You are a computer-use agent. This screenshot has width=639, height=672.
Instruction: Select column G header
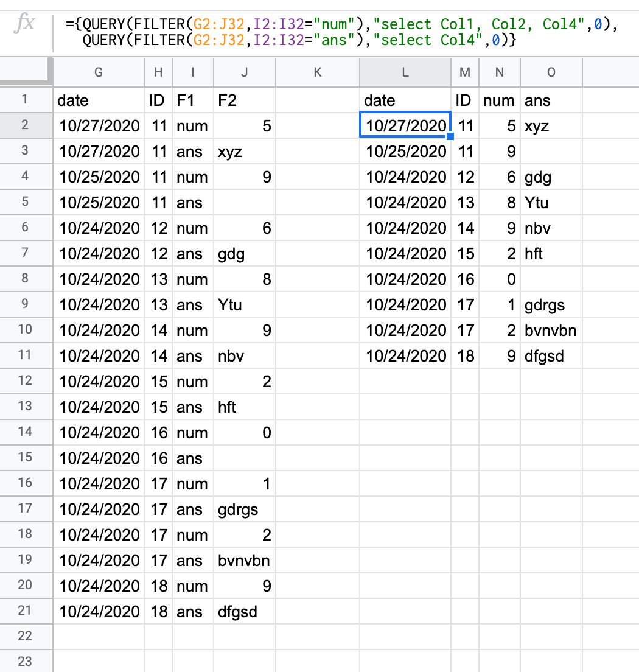coord(99,72)
